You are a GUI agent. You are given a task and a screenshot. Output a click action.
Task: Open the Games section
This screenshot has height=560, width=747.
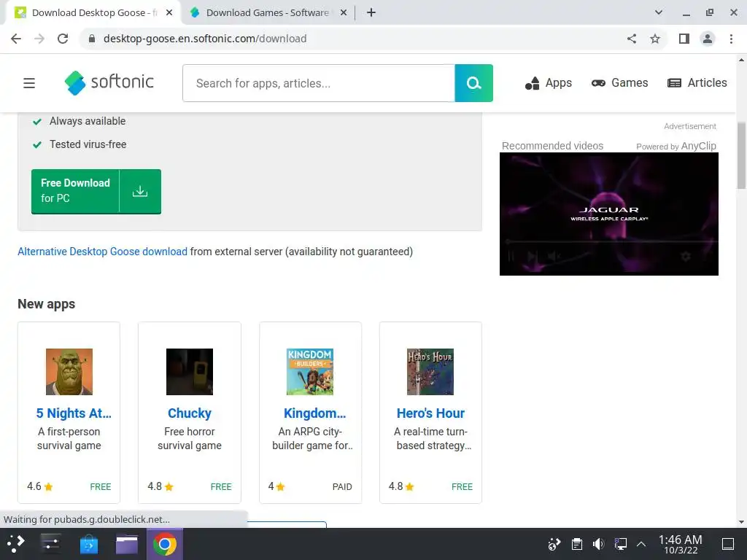619,83
